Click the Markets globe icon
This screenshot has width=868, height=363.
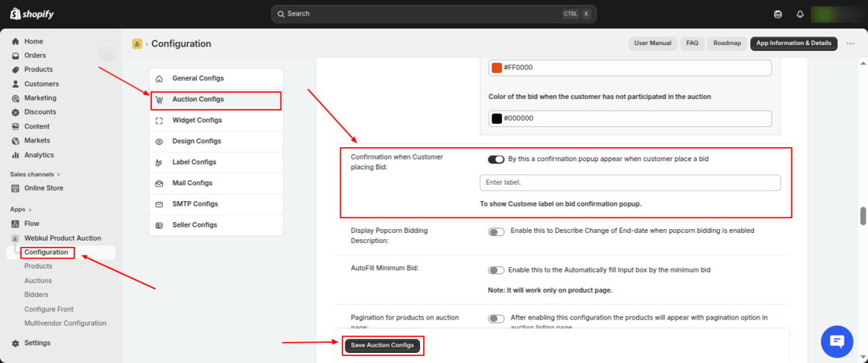pyautogui.click(x=15, y=140)
